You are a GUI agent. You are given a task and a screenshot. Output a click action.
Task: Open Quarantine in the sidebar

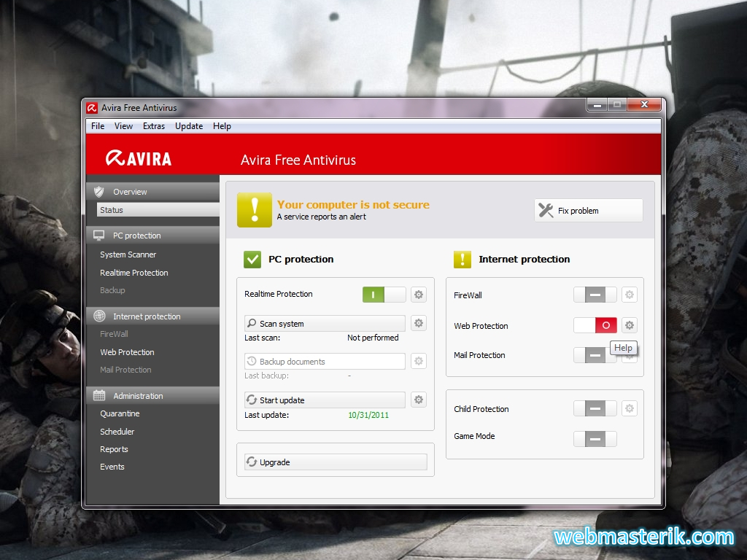120,413
